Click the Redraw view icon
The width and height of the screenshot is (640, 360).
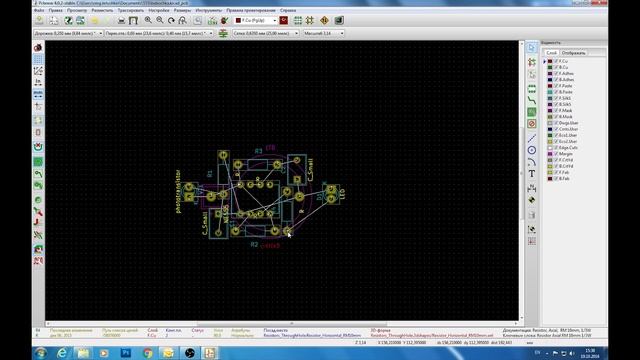[171, 20]
